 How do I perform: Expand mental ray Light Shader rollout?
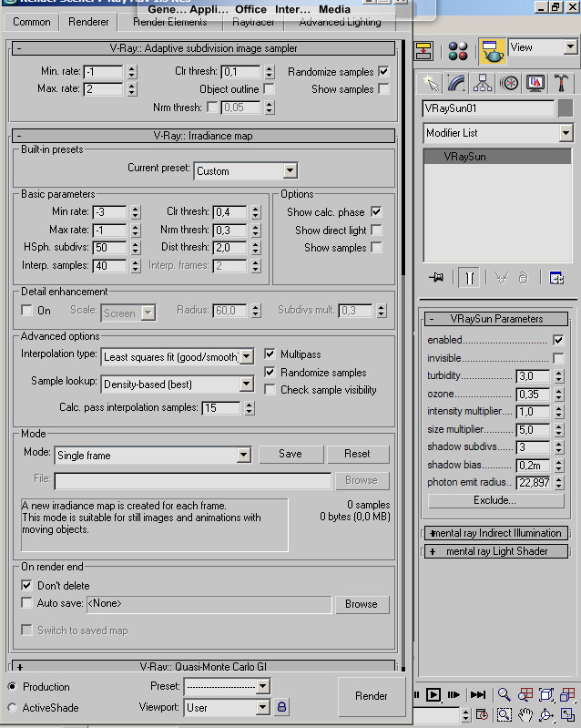[x=496, y=551]
